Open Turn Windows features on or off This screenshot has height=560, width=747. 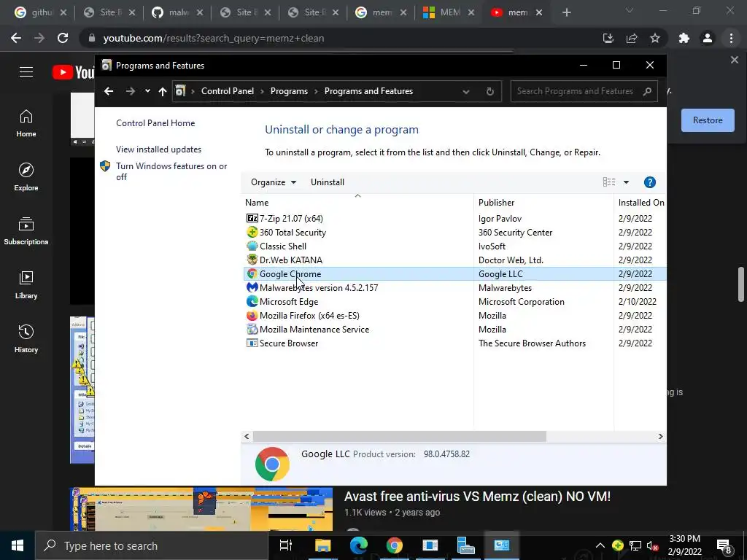(x=171, y=171)
